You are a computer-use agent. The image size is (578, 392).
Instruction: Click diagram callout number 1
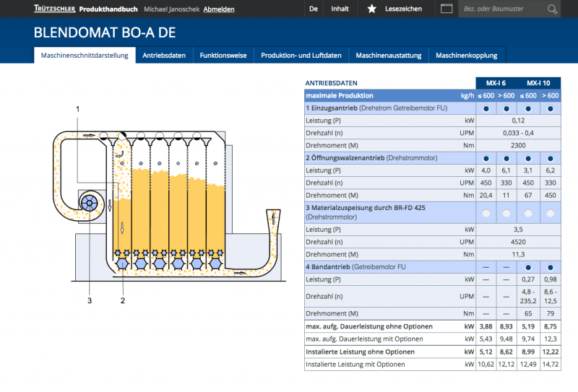pyautogui.click(x=77, y=109)
